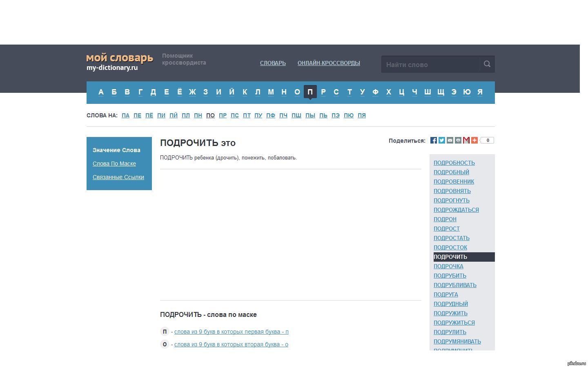Open the word ПОДРОГНУТЬ
This screenshot has width=588, height=368.
point(452,200)
